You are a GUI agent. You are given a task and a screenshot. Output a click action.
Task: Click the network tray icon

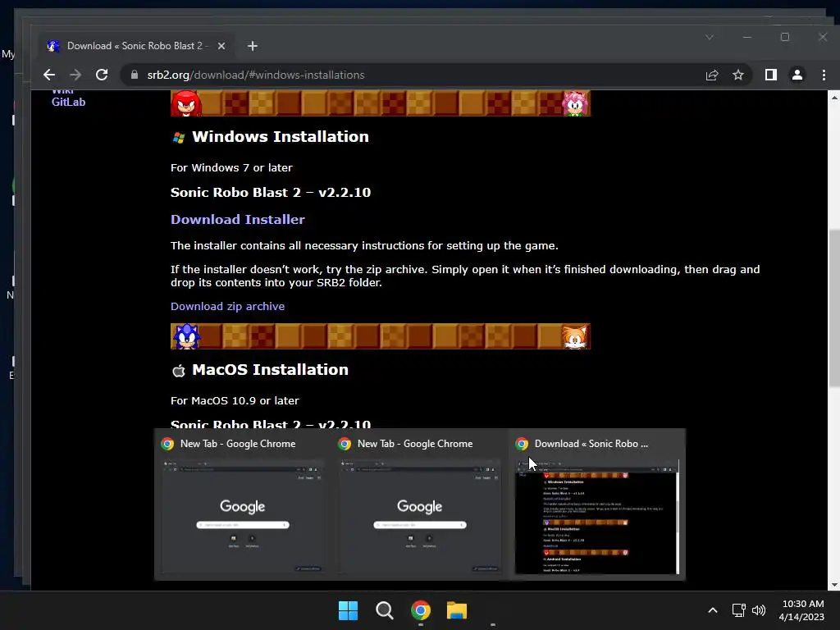pos(739,610)
